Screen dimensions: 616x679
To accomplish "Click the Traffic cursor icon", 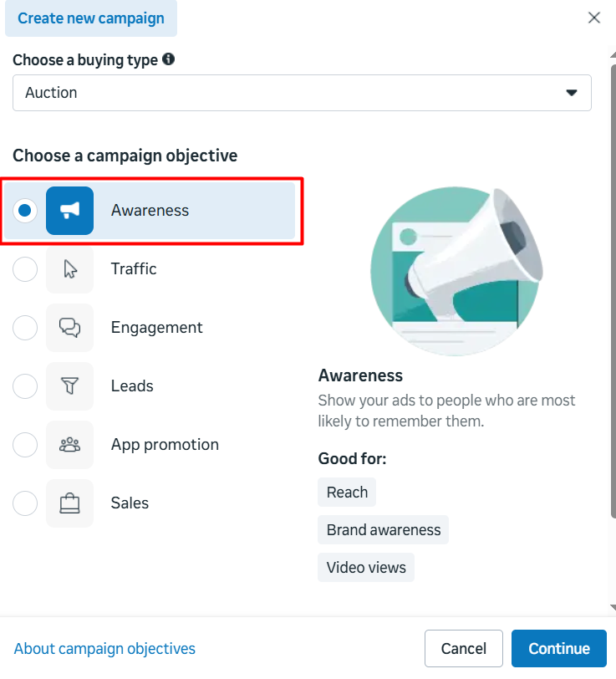I will tap(69, 269).
